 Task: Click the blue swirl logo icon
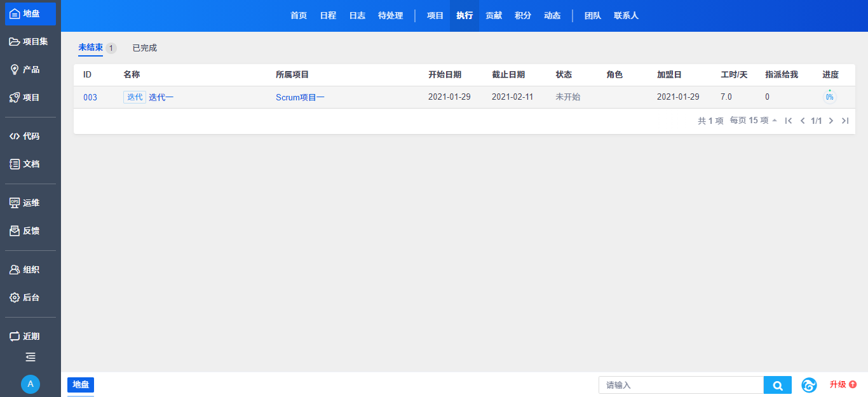coord(809,385)
